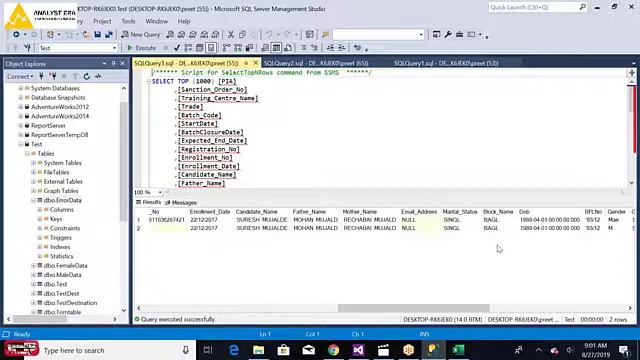This screenshot has width=640, height=360.
Task: Expand the System Databases node
Action: (20, 88)
